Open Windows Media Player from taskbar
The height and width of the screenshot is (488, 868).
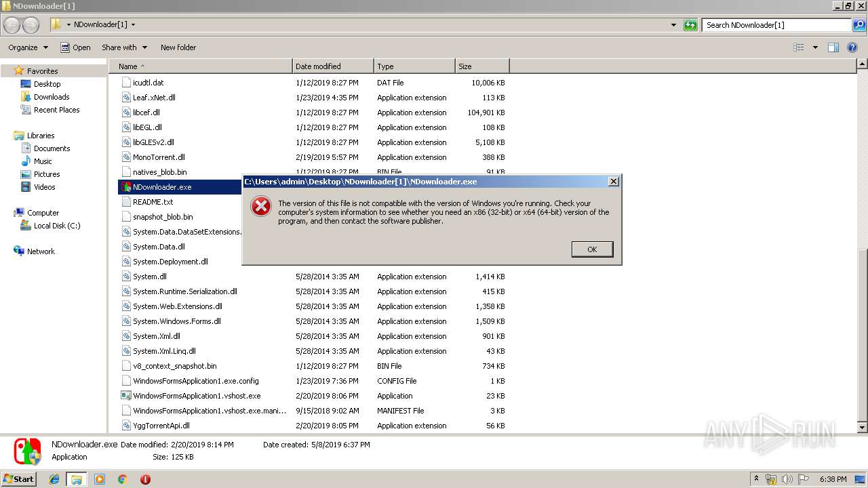coord(100,479)
